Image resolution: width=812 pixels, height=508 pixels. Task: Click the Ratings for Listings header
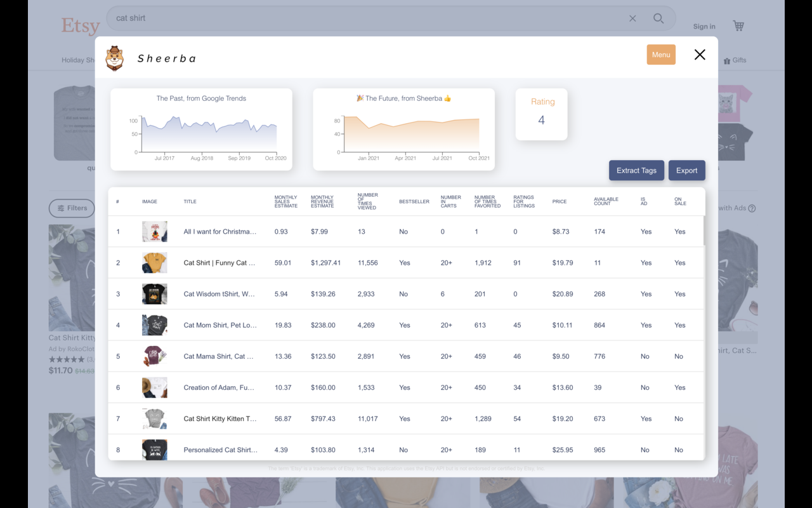point(525,202)
